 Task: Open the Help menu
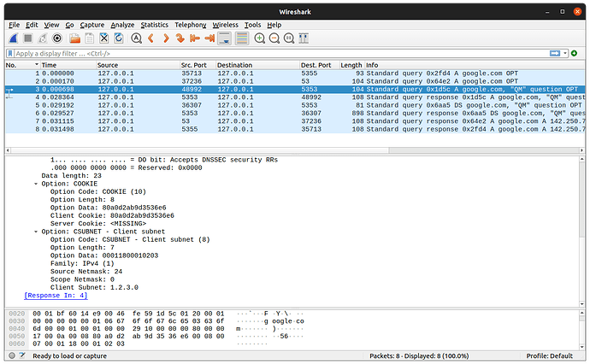[274, 25]
